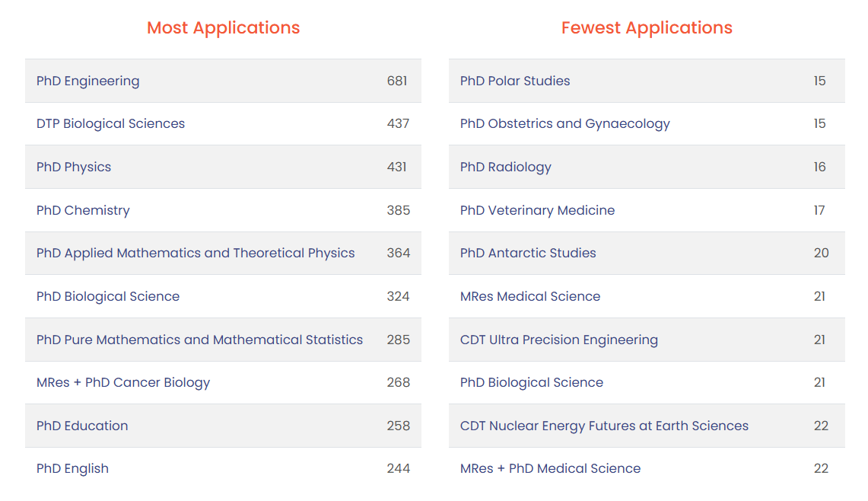
Task: Open the PhD English entry
Action: tap(223, 469)
